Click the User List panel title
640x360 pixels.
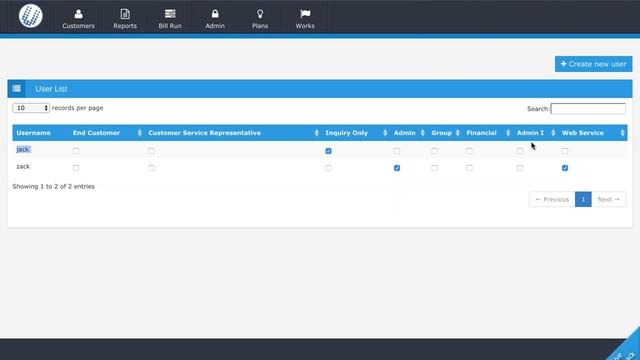51,89
